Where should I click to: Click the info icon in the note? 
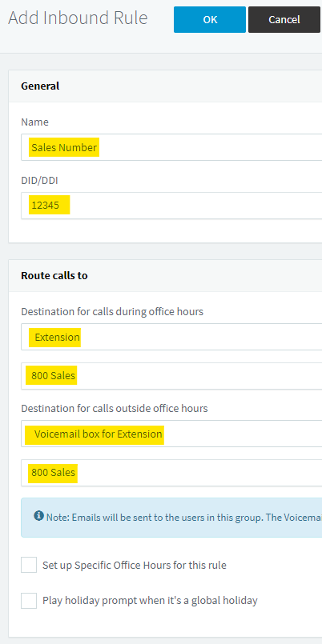point(39,515)
